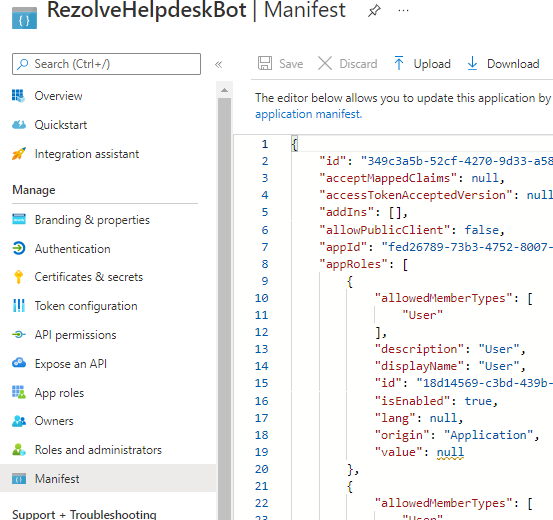Click the Integration assistant rocket icon

click(19, 154)
